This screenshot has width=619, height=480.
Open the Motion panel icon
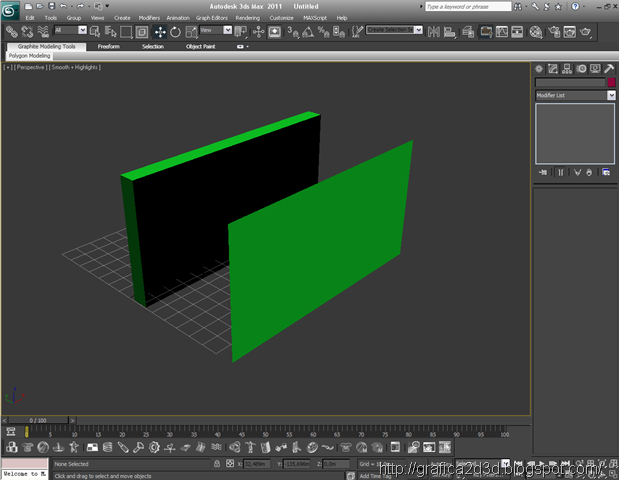pyautogui.click(x=581, y=68)
